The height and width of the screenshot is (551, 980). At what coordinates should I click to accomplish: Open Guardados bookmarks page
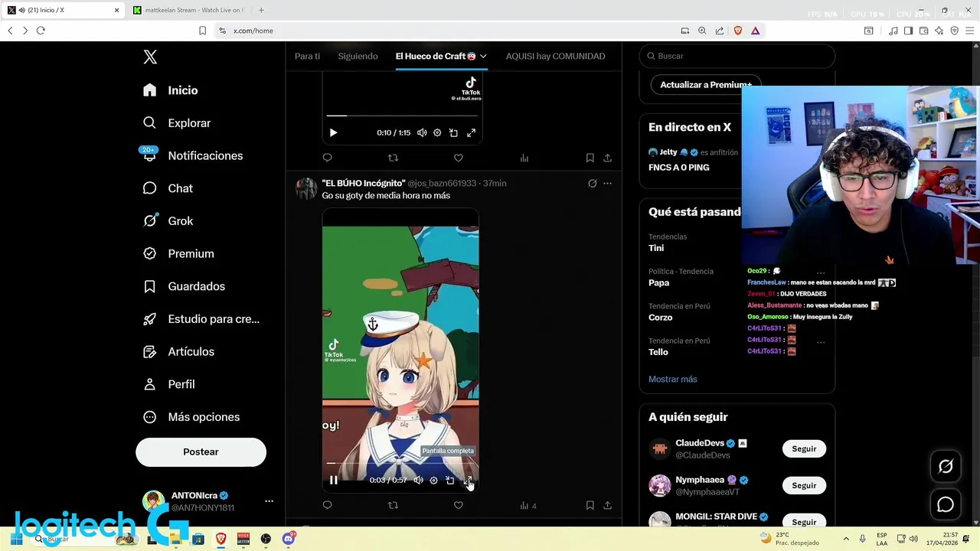[185, 286]
